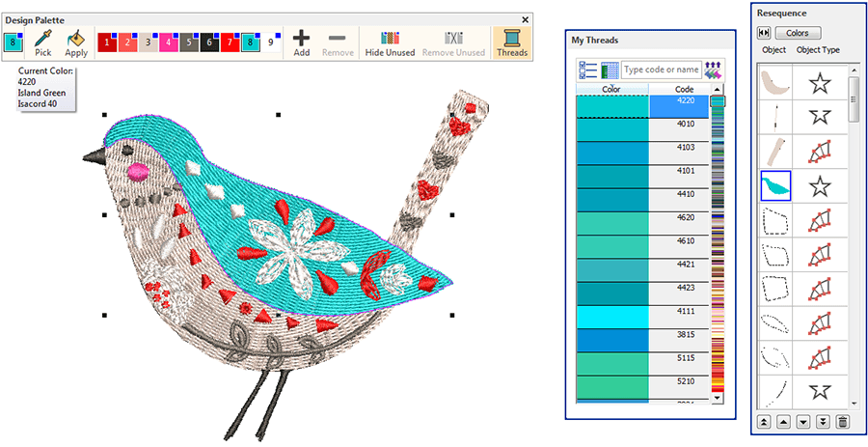
Task: Choose pink color swatch 4 in palette
Action: click(169, 42)
